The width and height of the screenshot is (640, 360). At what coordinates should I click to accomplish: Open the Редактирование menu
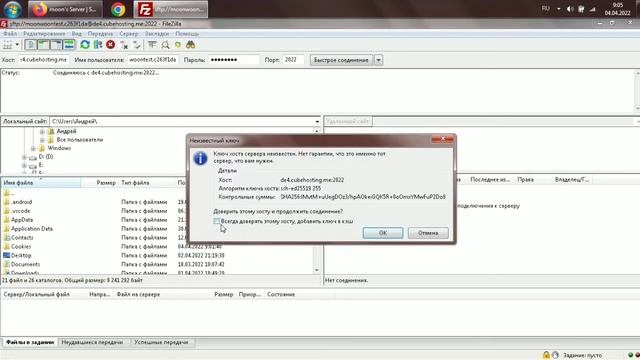(x=44, y=33)
